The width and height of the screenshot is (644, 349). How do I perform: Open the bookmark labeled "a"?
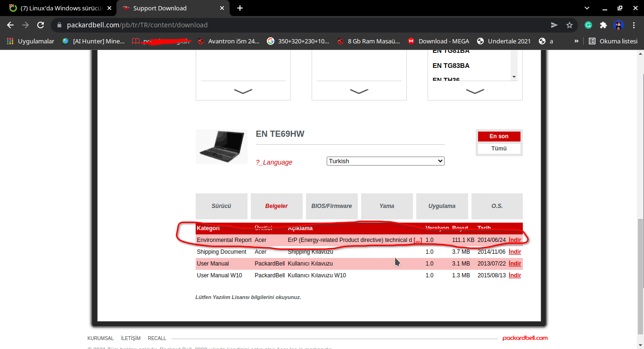546,41
